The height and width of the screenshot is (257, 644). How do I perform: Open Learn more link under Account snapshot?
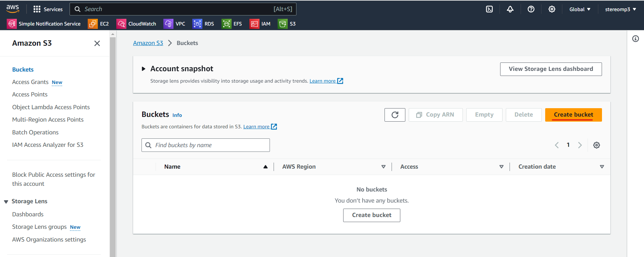tap(322, 81)
